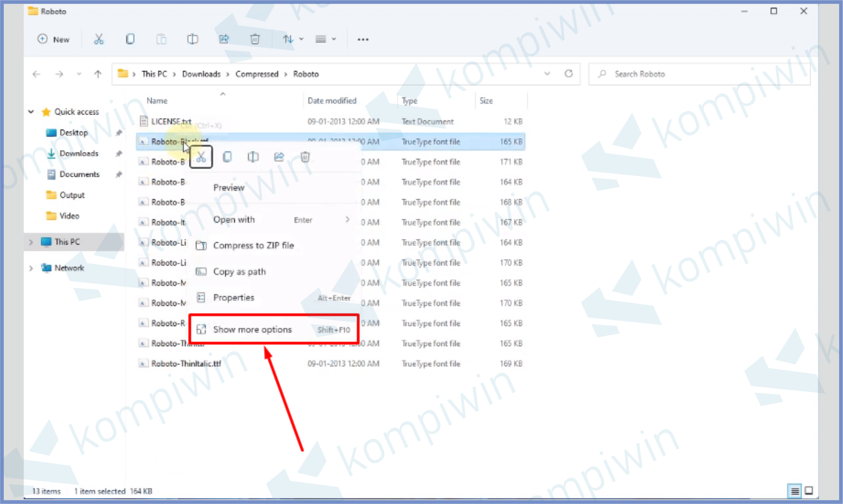Click the Copy icon in context menu
The height and width of the screenshot is (504, 843).
227,157
